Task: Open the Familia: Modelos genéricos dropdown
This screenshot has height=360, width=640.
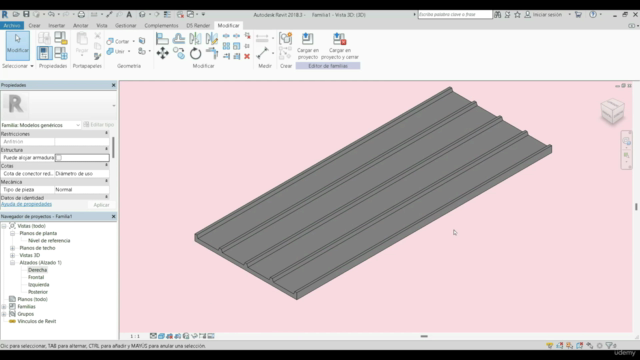Action: 40,125
